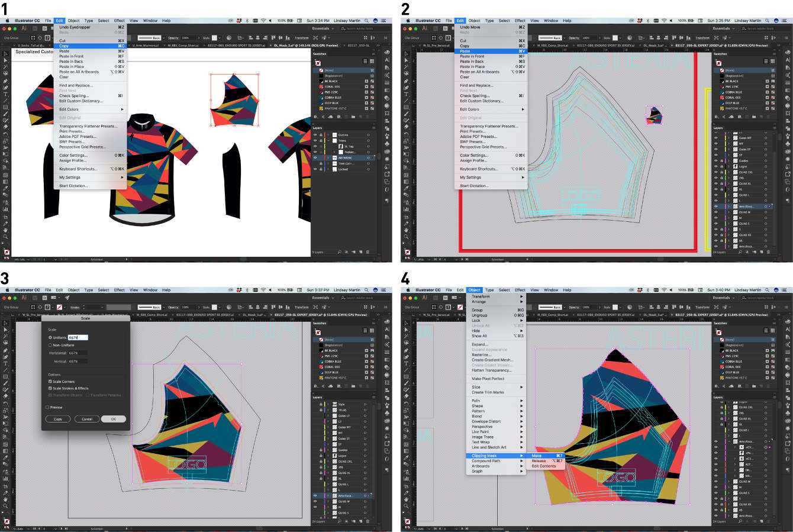The height and width of the screenshot is (532, 793).
Task: Uncheck Scale Corners in the Scale dialog
Action: pyautogui.click(x=50, y=381)
